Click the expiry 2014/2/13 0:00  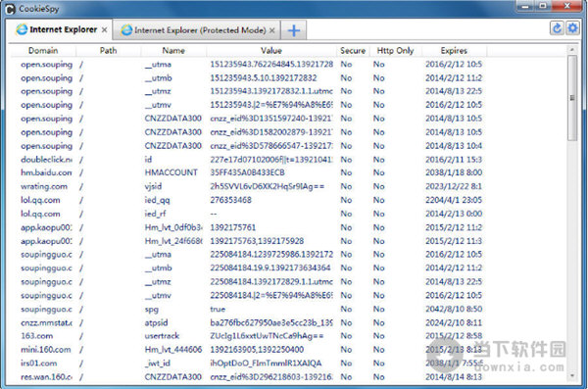pyautogui.click(x=454, y=214)
